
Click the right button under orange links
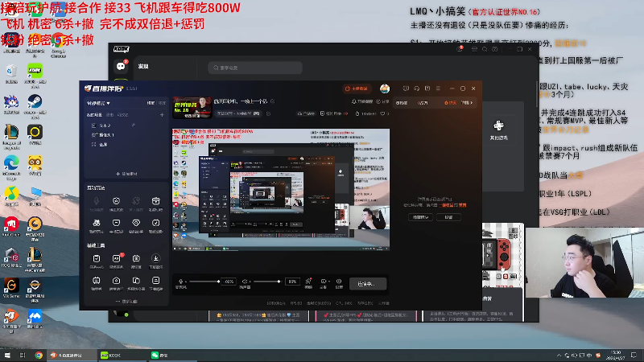[x=449, y=217]
